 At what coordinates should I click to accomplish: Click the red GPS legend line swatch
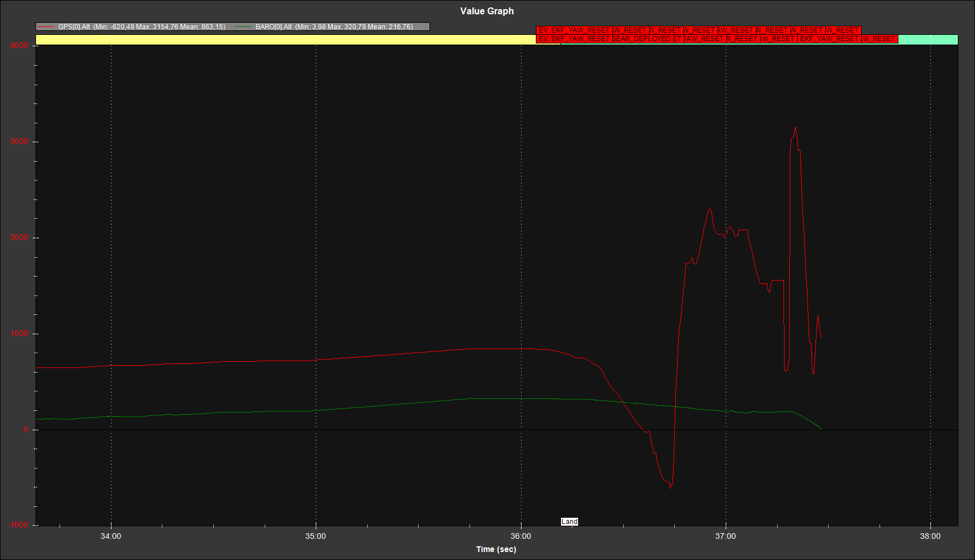click(x=45, y=27)
